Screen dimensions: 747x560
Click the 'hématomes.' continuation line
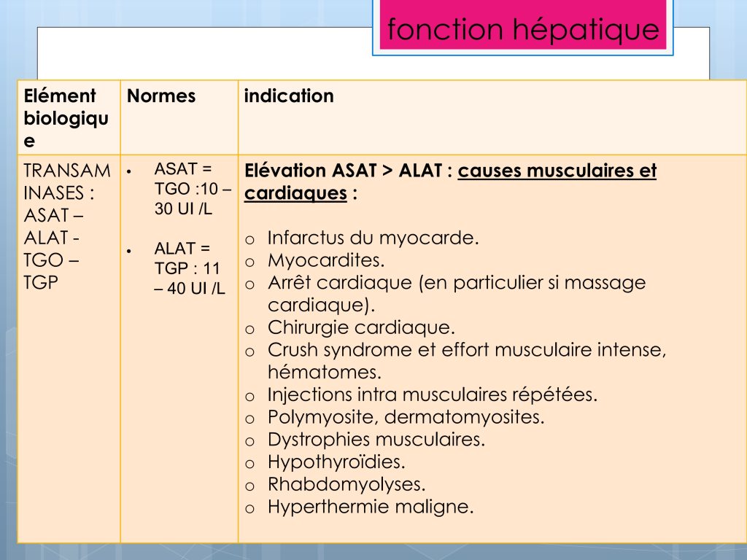coord(325,372)
